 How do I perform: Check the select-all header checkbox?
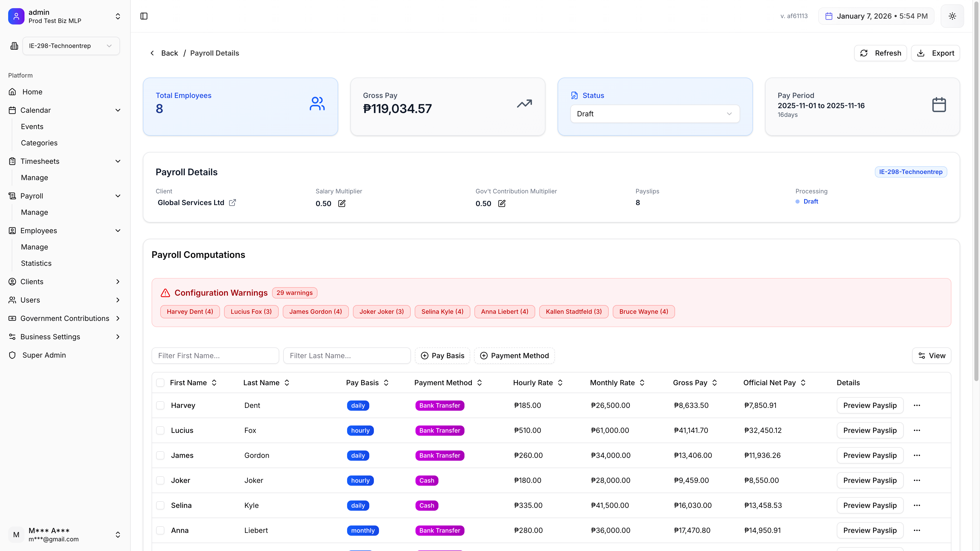tap(160, 383)
